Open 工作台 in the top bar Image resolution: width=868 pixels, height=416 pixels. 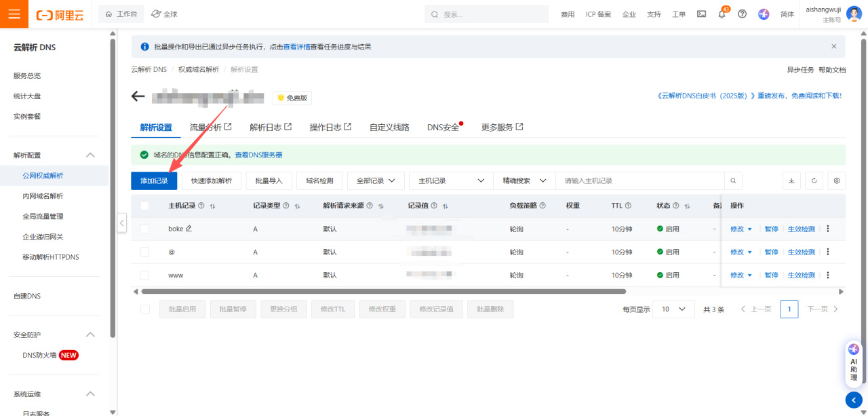pos(121,14)
